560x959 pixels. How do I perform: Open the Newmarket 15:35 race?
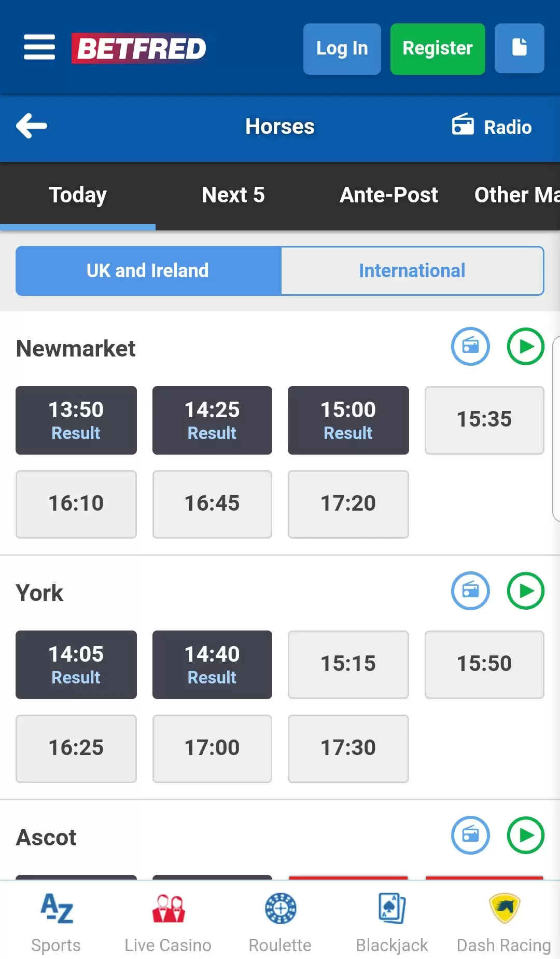484,420
